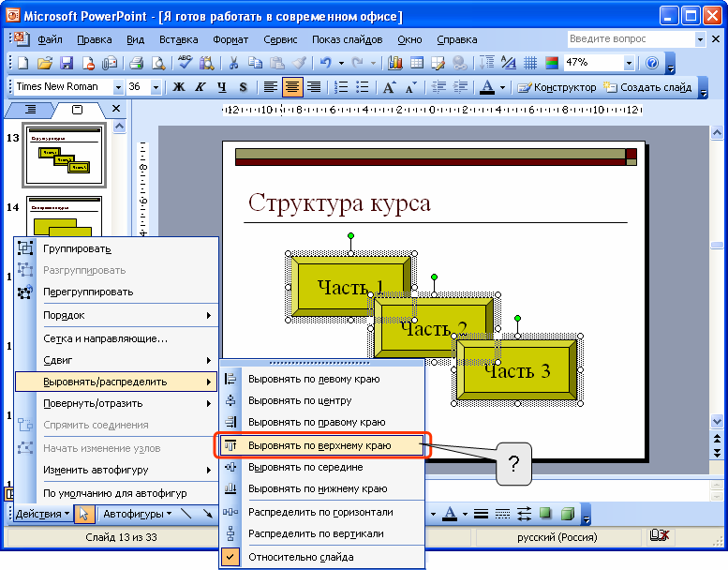Decrease font size small A icon

coord(410,87)
